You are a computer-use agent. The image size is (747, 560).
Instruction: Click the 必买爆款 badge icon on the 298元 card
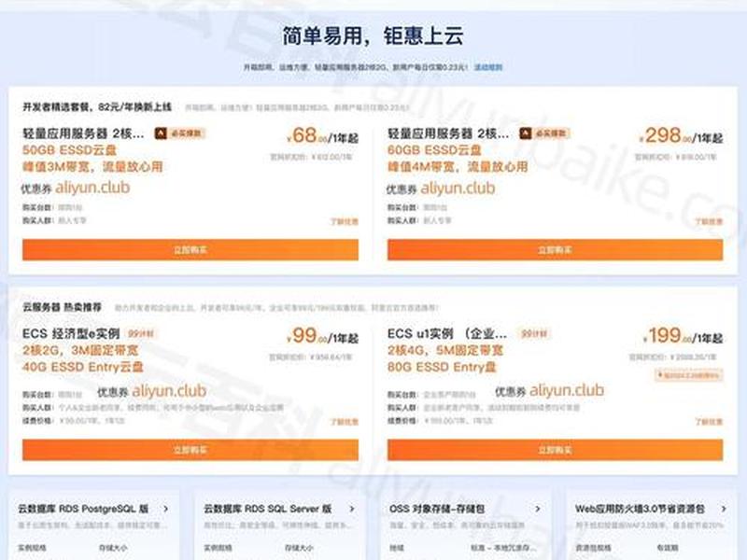[x=526, y=133]
